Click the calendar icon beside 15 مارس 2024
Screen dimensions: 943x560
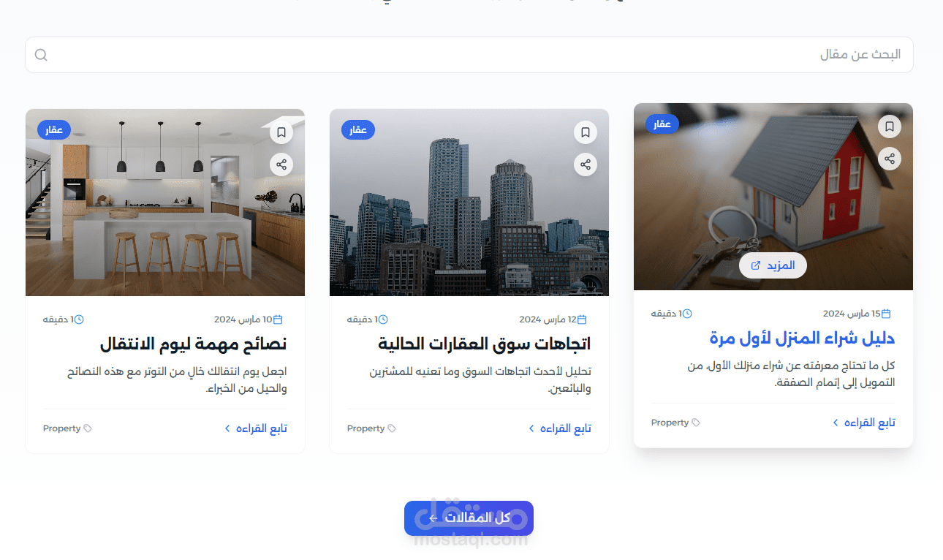(x=886, y=314)
